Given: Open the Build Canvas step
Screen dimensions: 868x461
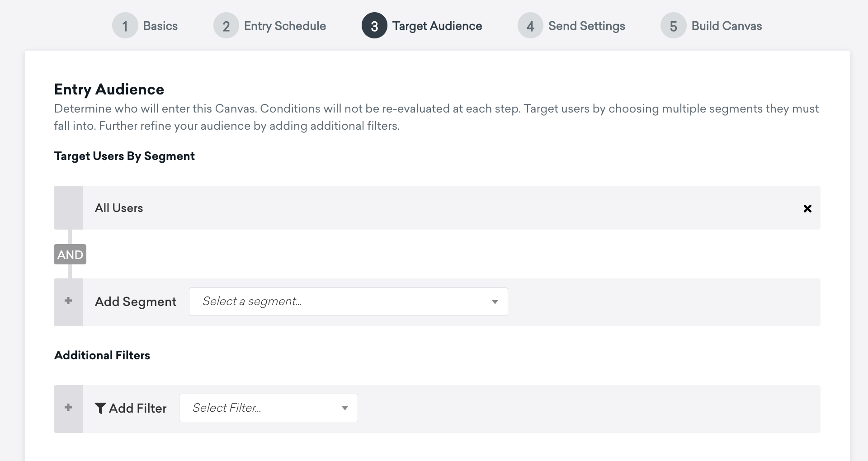Looking at the screenshot, I should (x=711, y=26).
